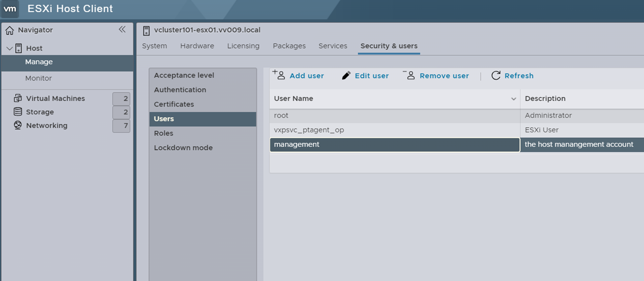Click the Host server icon
Image resolution: width=644 pixels, height=281 pixels.
tap(19, 48)
